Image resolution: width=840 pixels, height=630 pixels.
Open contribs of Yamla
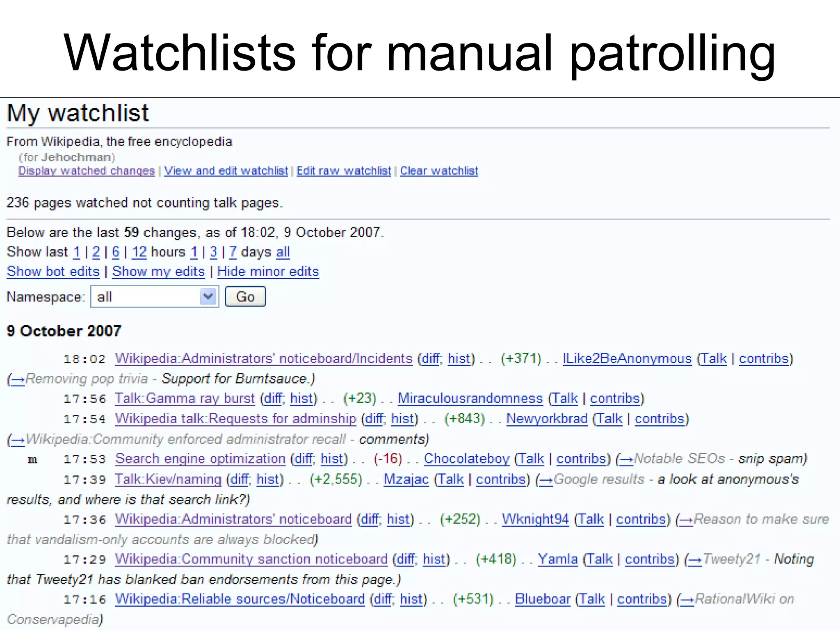[650, 559]
